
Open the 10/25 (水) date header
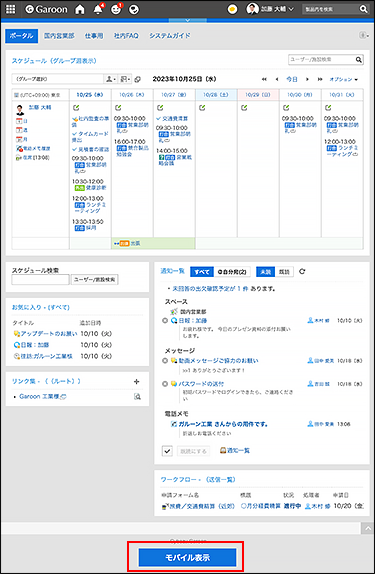click(90, 95)
